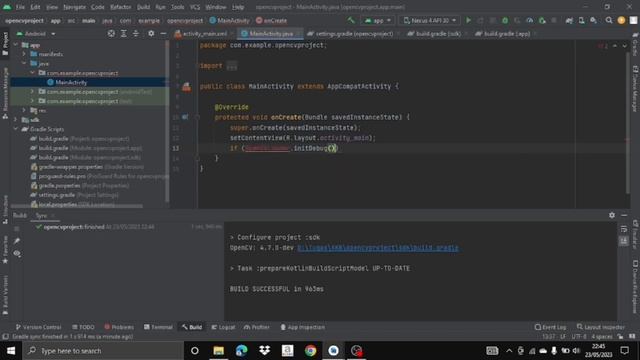This screenshot has height=360, width=640.
Task: Click the orange account avatar icon
Action: [621, 20]
